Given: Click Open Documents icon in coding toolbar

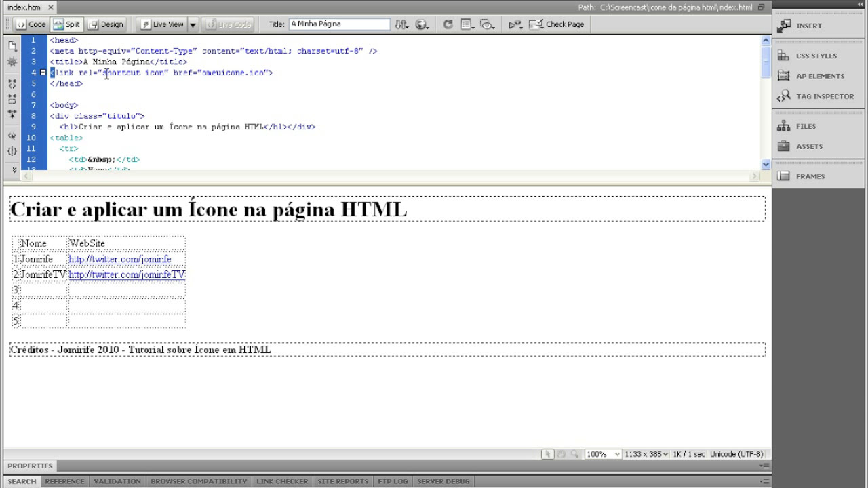Looking at the screenshot, I should (12, 46).
